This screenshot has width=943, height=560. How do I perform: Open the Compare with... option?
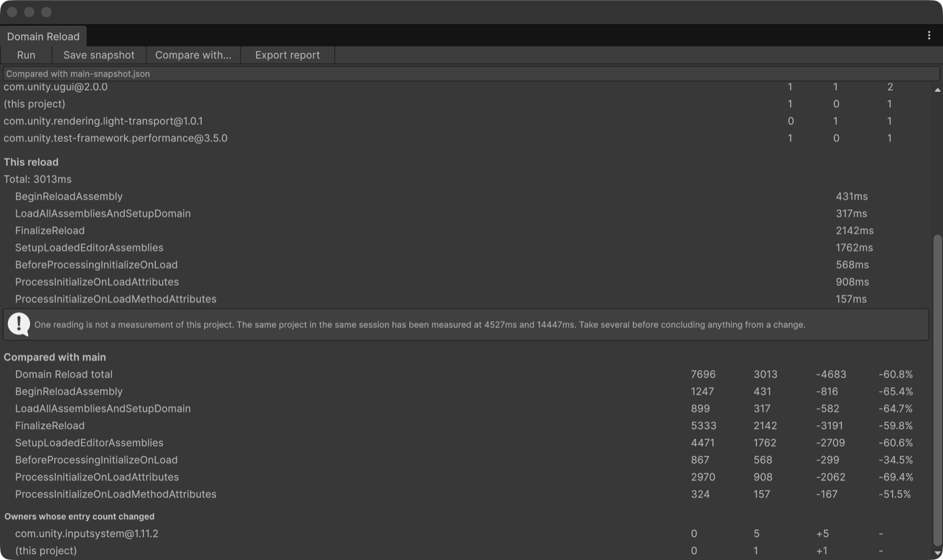[x=193, y=55]
